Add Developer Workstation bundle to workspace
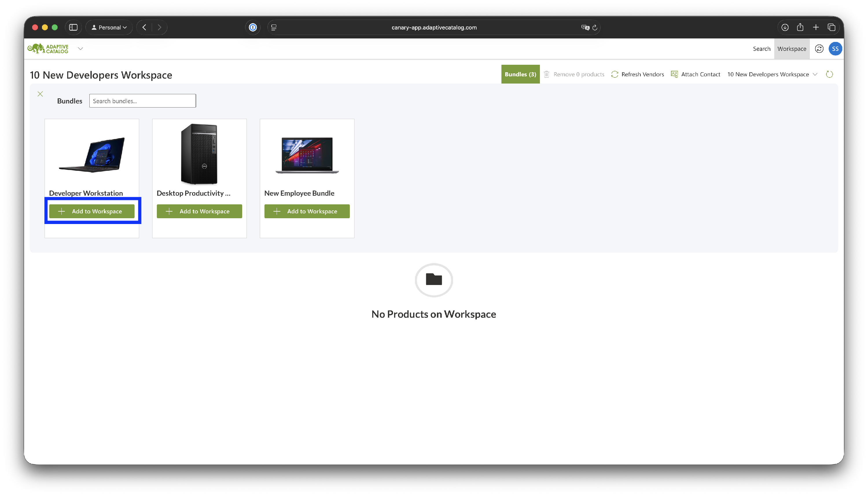 92,211
